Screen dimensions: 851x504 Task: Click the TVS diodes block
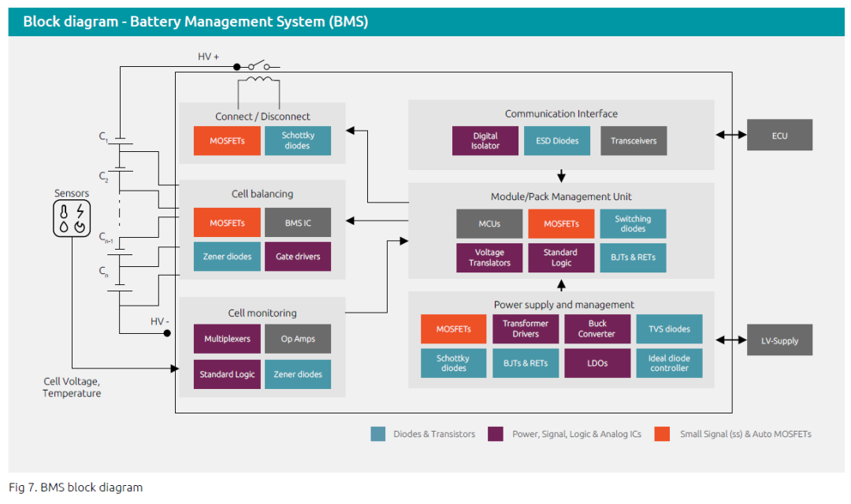(x=669, y=328)
